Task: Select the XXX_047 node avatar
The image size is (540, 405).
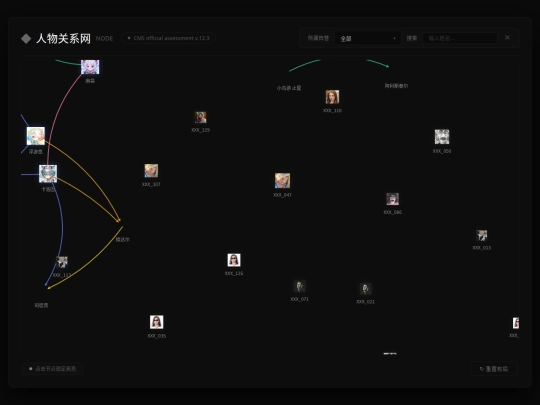Action: pos(282,180)
